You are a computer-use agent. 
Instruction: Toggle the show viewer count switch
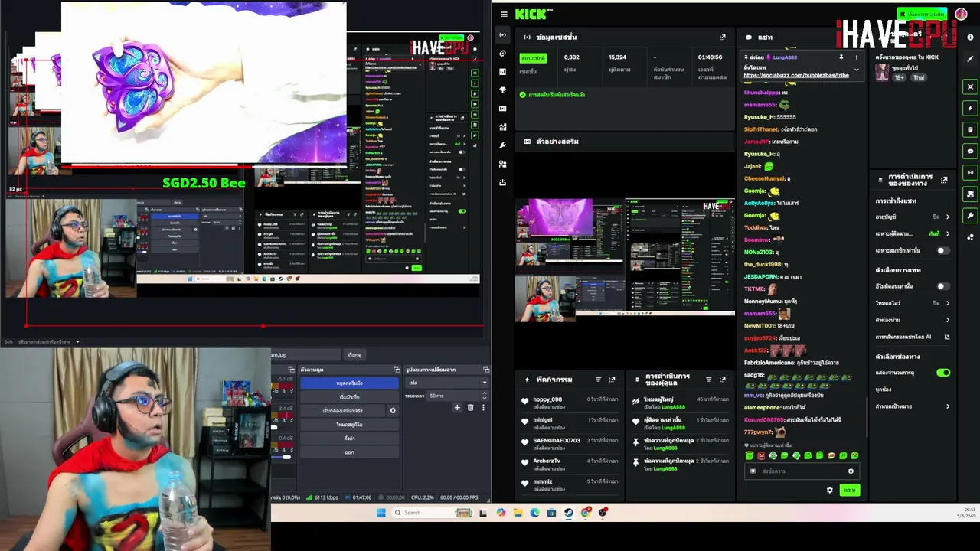(943, 373)
